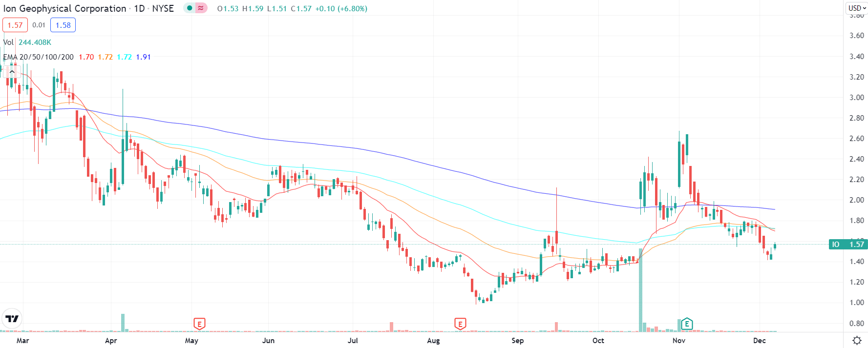868x348 pixels.
Task: Click the Aug label on time axis
Action: (433, 341)
